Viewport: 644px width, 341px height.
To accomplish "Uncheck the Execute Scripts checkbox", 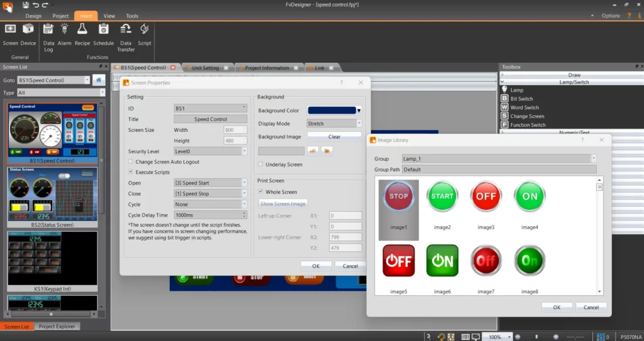I will 131,172.
